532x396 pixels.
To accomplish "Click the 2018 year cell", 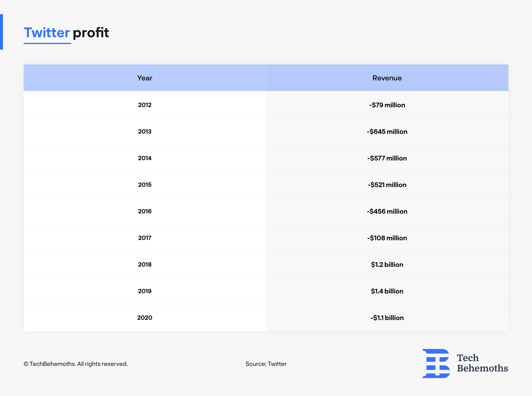I will (145, 264).
